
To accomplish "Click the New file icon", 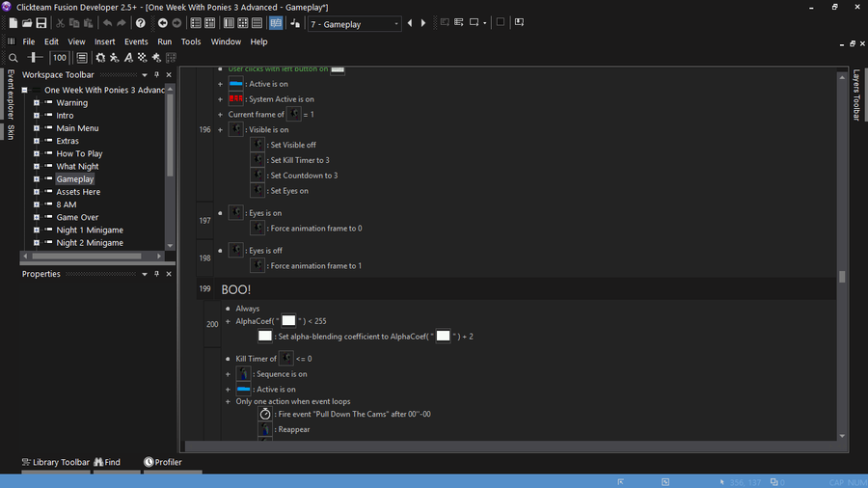I will tap(13, 23).
